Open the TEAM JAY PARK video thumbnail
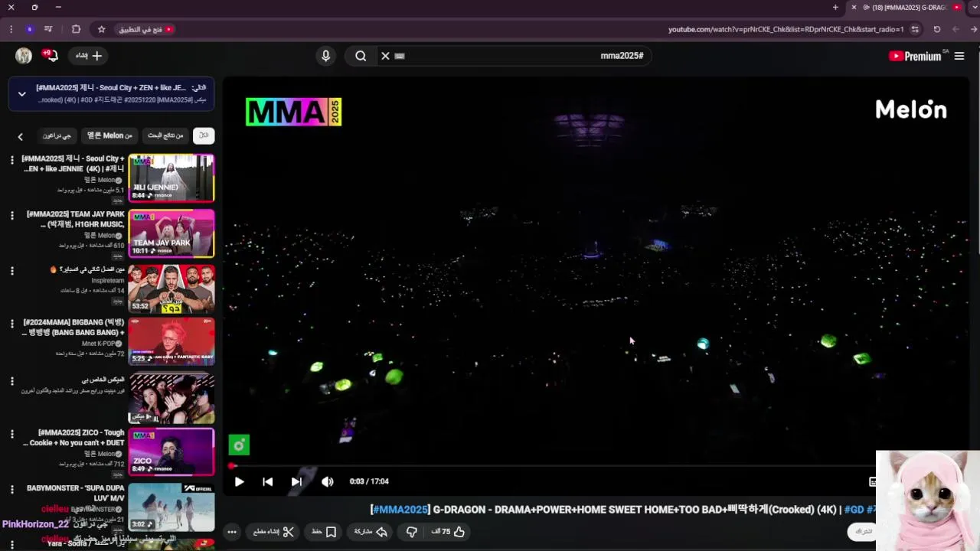The height and width of the screenshot is (551, 980). 171,233
